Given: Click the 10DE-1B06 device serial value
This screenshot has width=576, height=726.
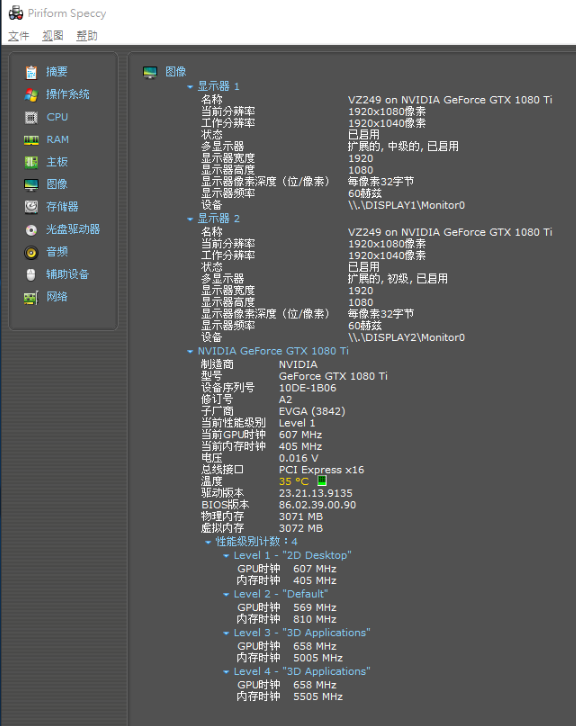Looking at the screenshot, I should (x=307, y=388).
